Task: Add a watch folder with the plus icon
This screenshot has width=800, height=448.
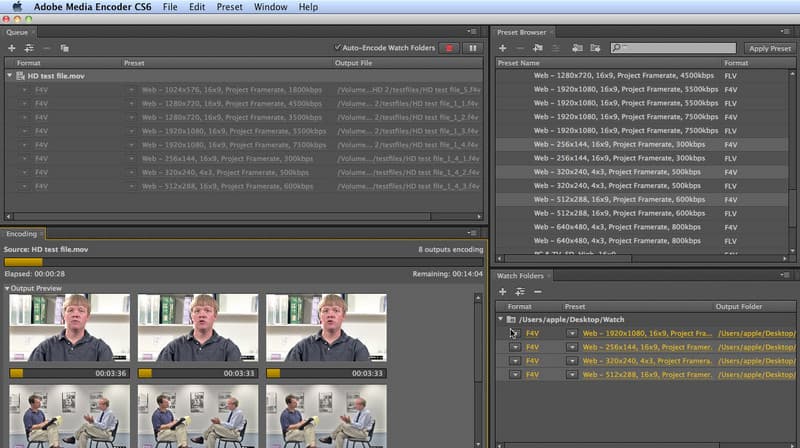Action: tap(503, 291)
